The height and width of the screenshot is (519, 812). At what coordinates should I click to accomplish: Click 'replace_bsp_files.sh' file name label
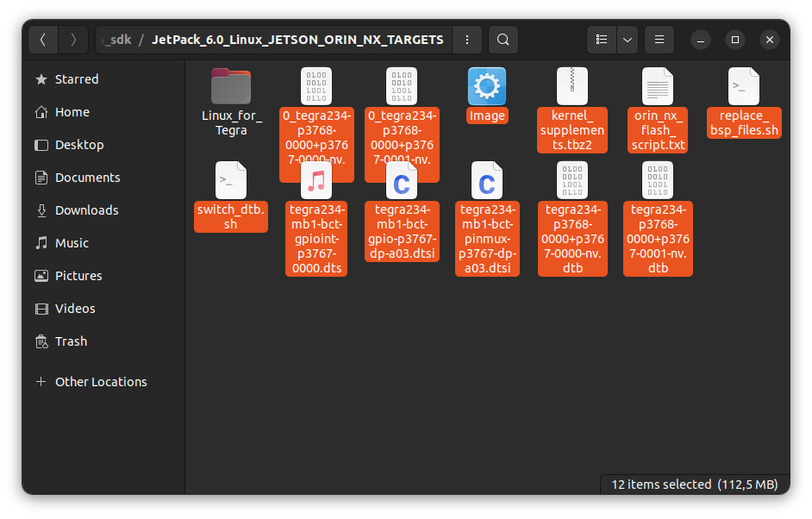click(x=744, y=122)
